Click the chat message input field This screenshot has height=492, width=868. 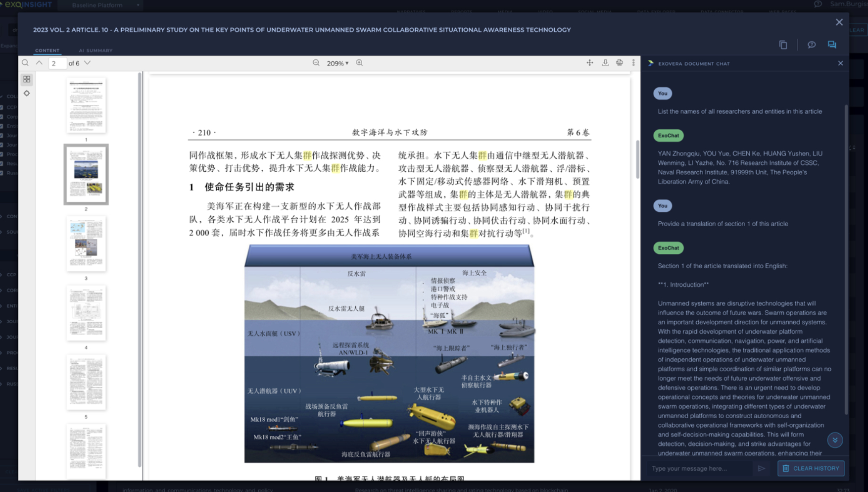(700, 468)
